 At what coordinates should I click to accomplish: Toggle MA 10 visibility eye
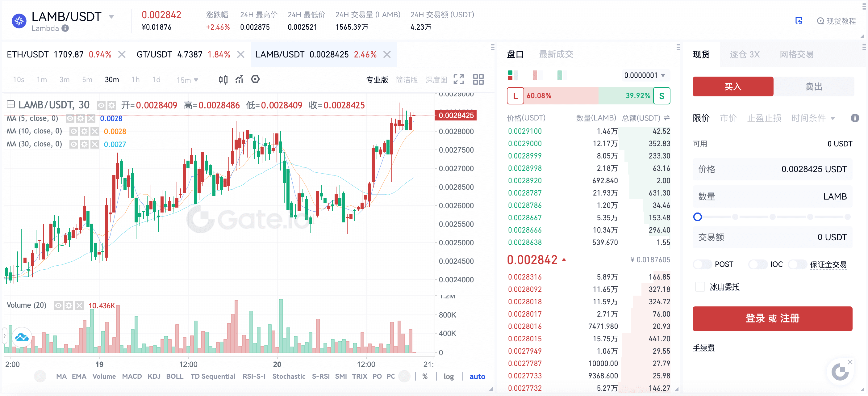(74, 131)
